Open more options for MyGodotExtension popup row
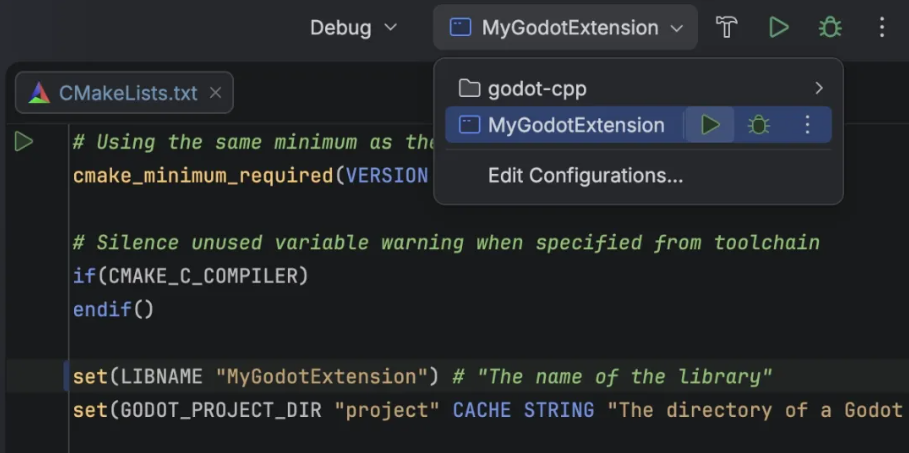The image size is (909, 453). tap(807, 125)
